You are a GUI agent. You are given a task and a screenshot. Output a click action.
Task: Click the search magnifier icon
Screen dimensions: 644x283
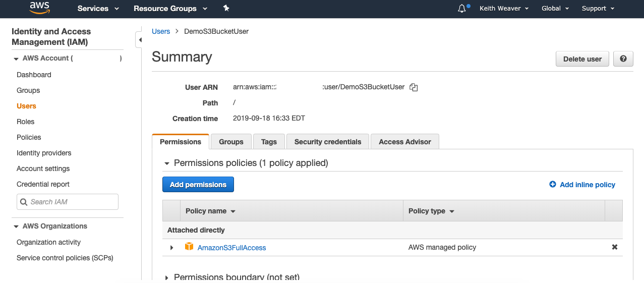coord(24,202)
